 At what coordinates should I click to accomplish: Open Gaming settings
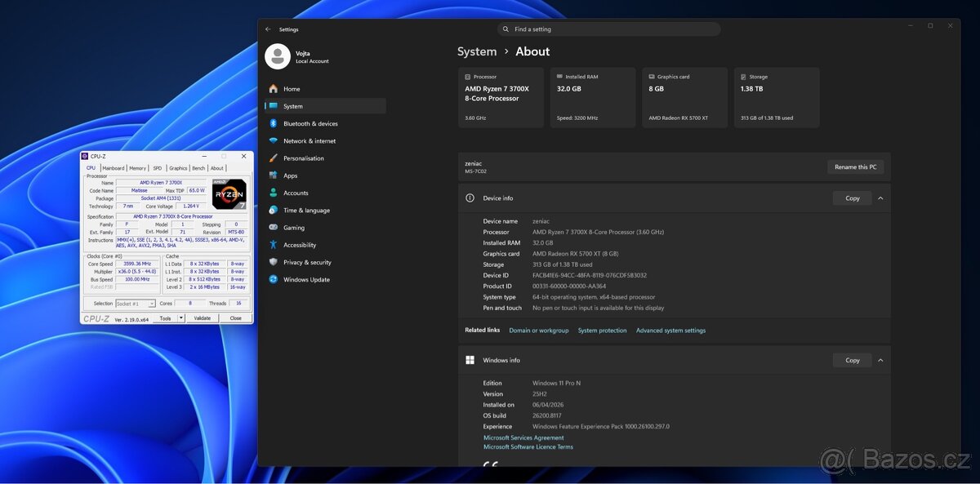(x=325, y=228)
